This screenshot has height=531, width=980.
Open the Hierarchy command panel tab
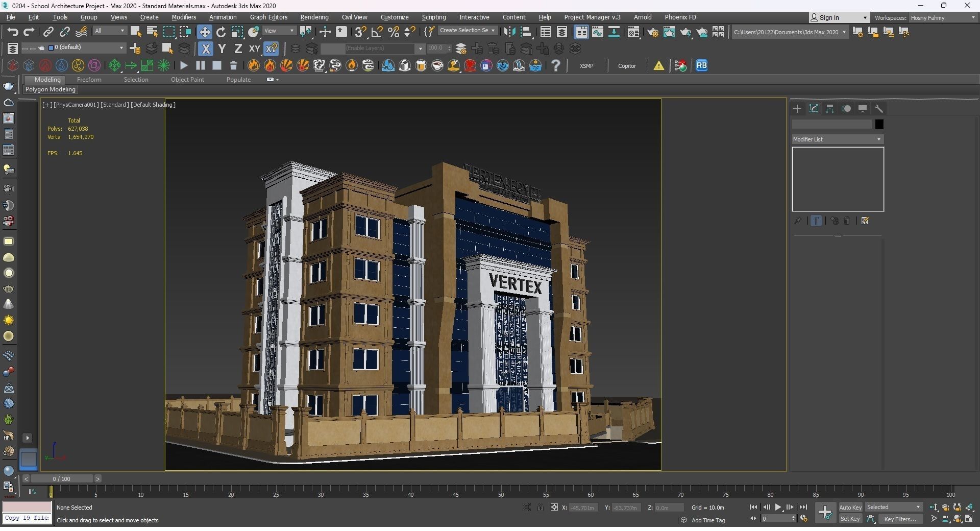(x=830, y=109)
